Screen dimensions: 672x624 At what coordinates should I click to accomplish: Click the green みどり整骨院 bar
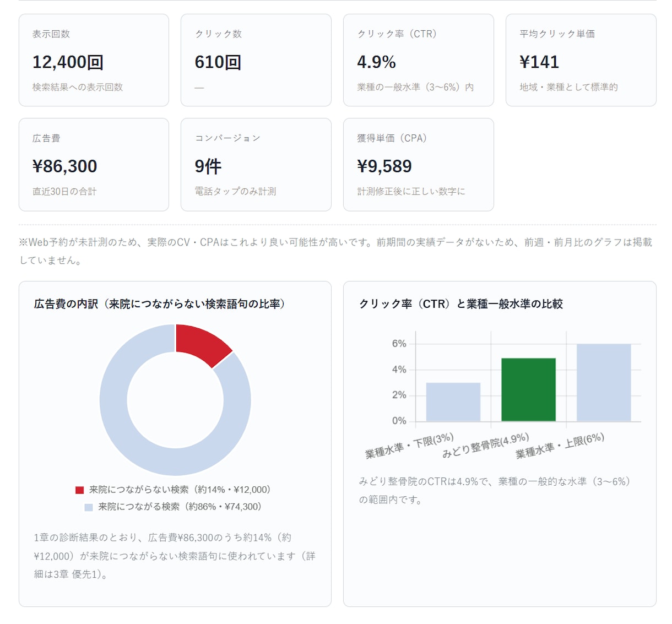(528, 390)
